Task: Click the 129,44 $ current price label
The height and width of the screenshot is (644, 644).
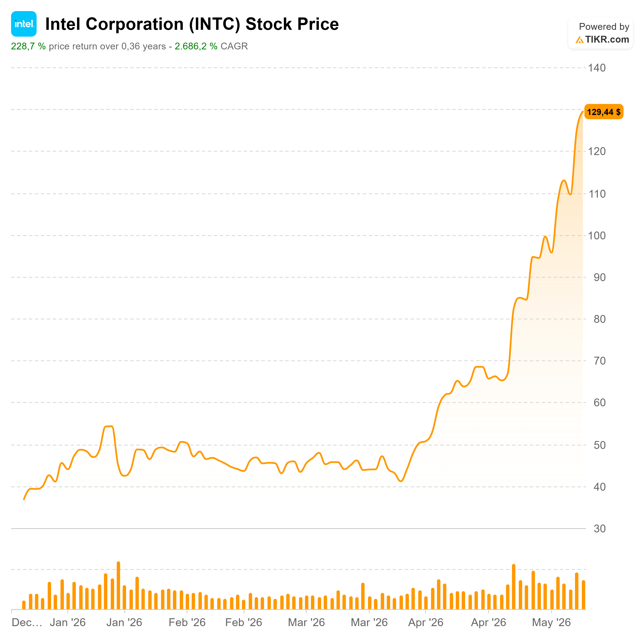Action: pyautogui.click(x=604, y=112)
